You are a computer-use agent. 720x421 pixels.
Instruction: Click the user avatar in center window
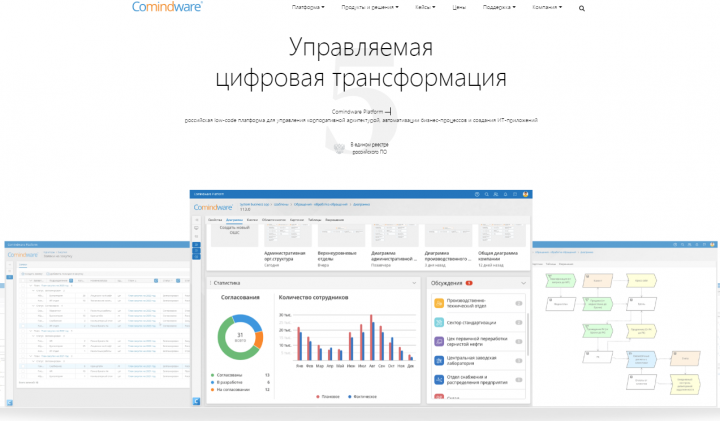(525, 194)
